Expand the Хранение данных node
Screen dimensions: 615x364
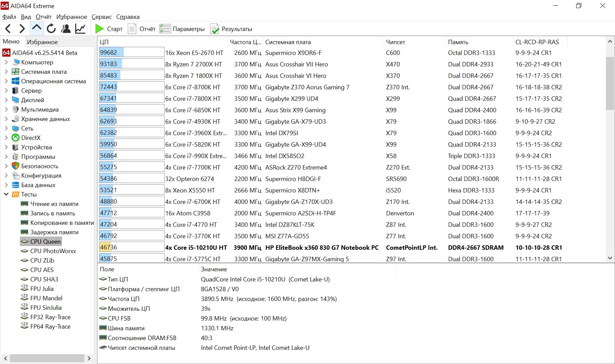(6, 119)
